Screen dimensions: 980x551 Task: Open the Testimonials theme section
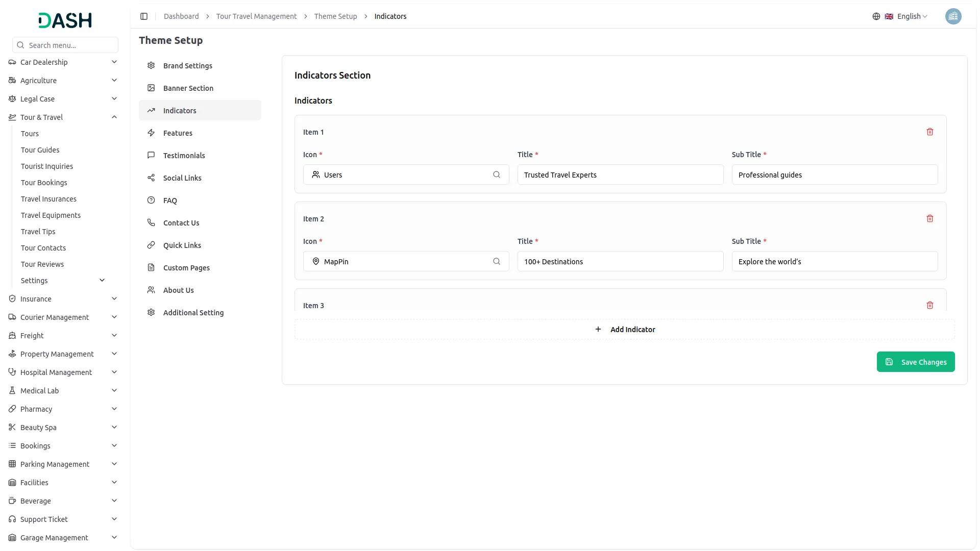pos(184,156)
